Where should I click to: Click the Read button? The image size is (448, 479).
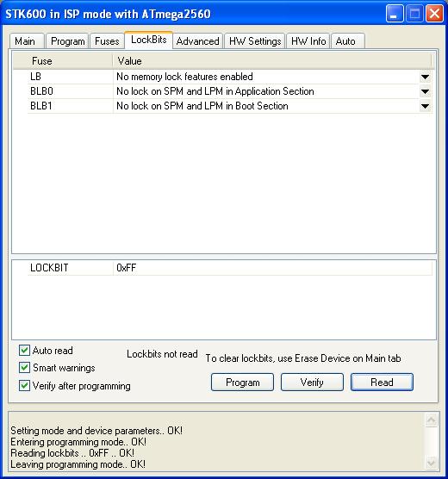pos(382,382)
